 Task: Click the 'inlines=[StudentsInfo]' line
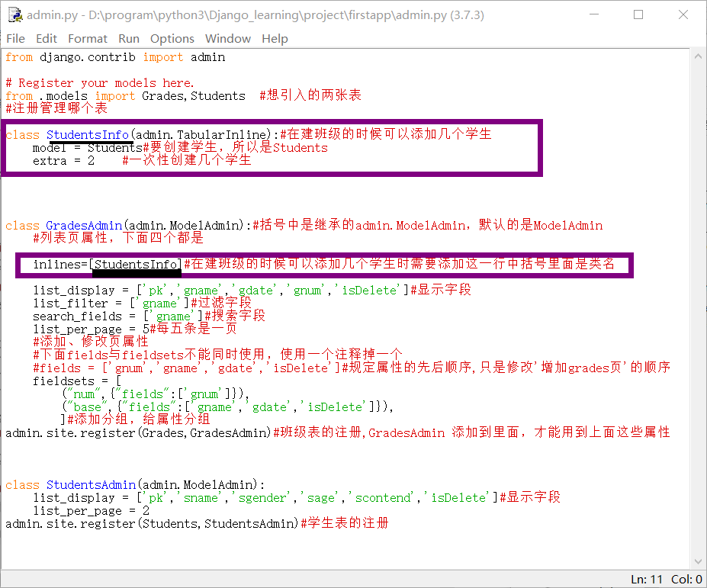[x=323, y=264]
